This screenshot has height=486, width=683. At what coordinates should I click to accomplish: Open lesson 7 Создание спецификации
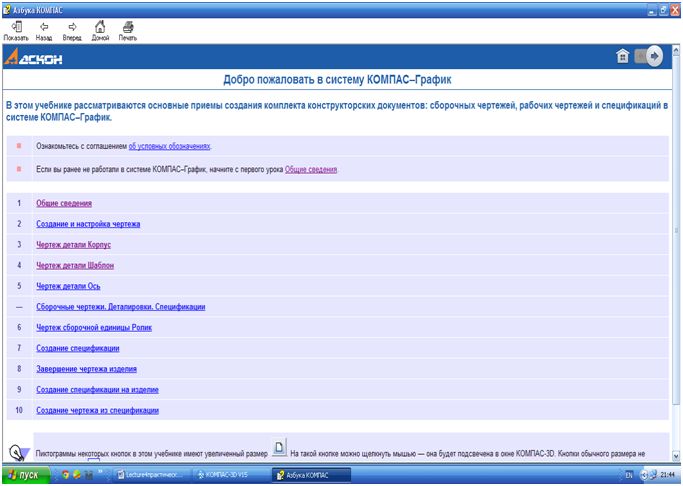(x=78, y=348)
